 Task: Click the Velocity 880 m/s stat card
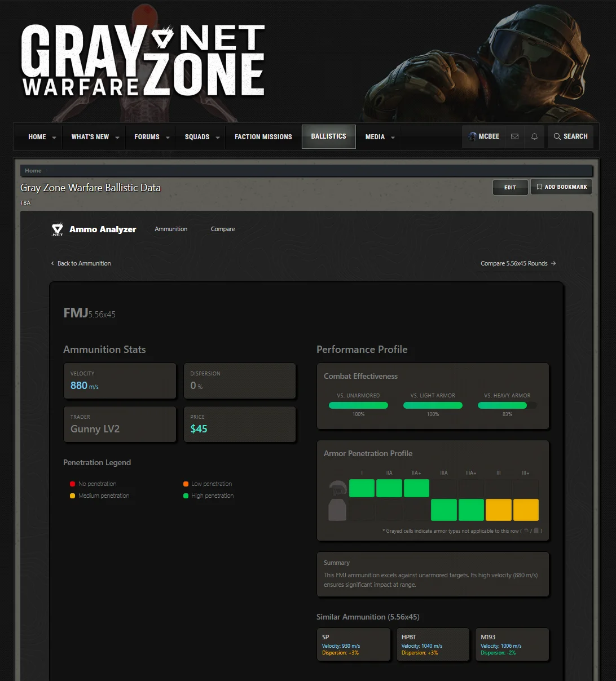(x=120, y=381)
